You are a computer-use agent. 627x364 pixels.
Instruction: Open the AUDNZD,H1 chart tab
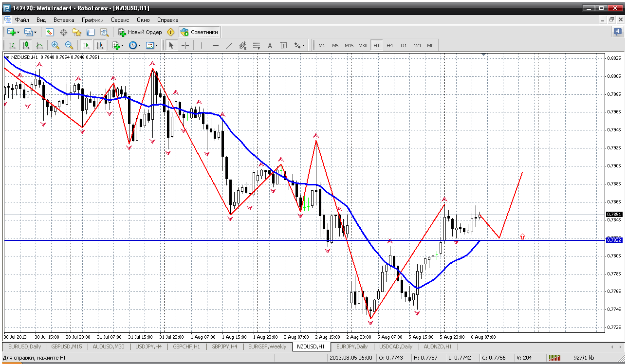click(x=438, y=346)
